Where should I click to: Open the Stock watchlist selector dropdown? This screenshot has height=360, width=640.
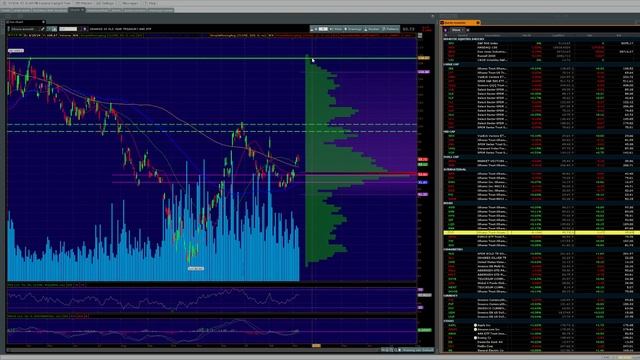pyautogui.click(x=458, y=30)
